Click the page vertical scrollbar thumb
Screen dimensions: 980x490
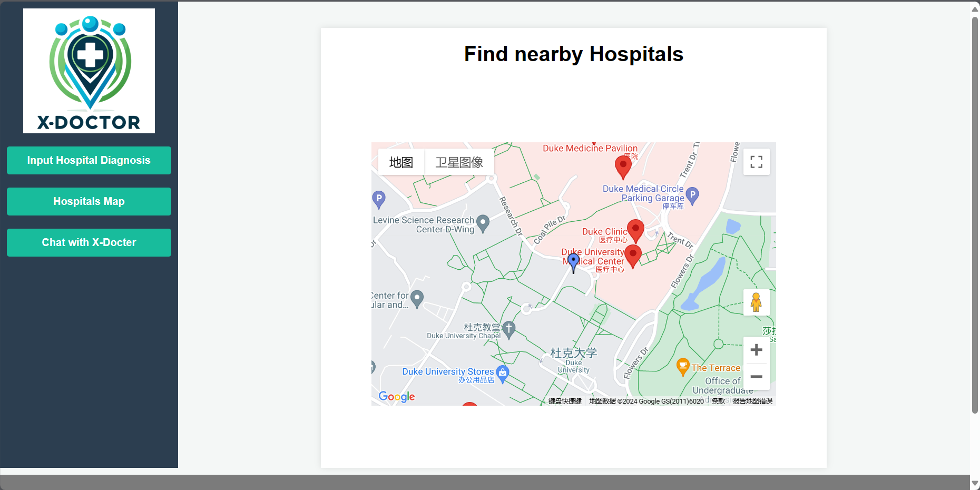[975, 215]
